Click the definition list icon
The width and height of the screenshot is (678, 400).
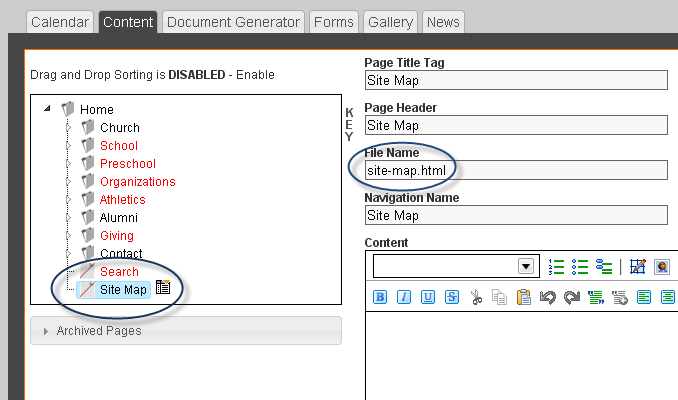point(604,266)
